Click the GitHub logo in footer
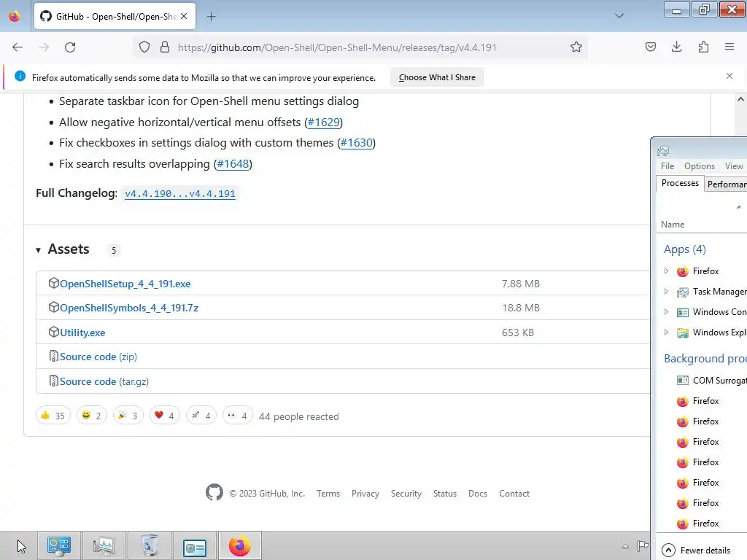 pos(214,492)
